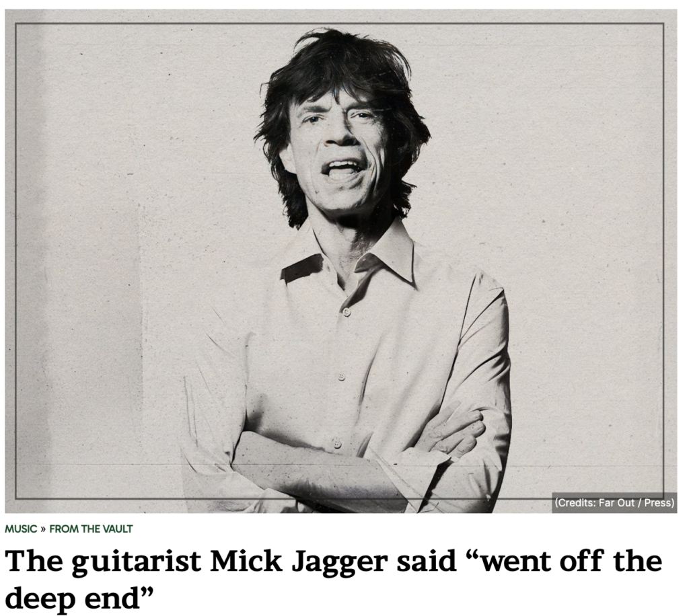Click the words "Mick Jagger" in the headline
689x616 pixels.
point(299,562)
